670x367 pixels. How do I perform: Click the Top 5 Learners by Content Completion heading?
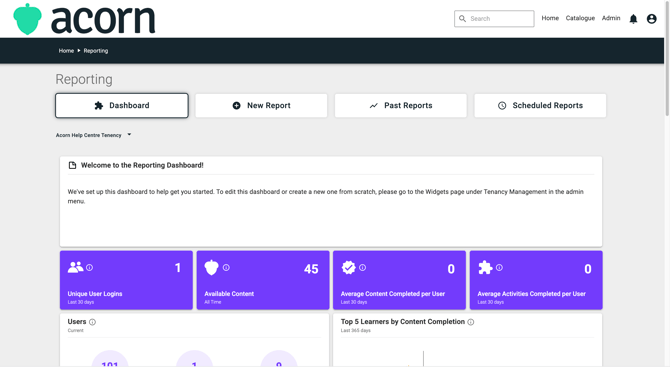pyautogui.click(x=403, y=322)
